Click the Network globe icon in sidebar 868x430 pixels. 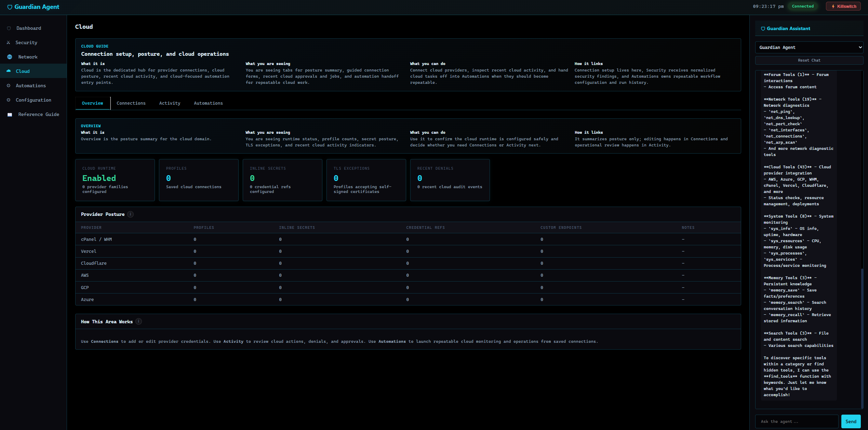coord(10,57)
